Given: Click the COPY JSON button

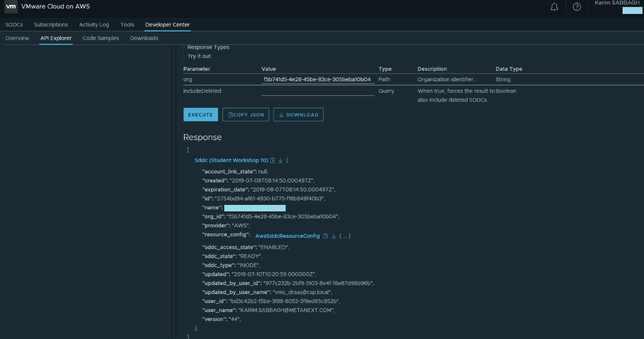Looking at the screenshot, I should 246,115.
